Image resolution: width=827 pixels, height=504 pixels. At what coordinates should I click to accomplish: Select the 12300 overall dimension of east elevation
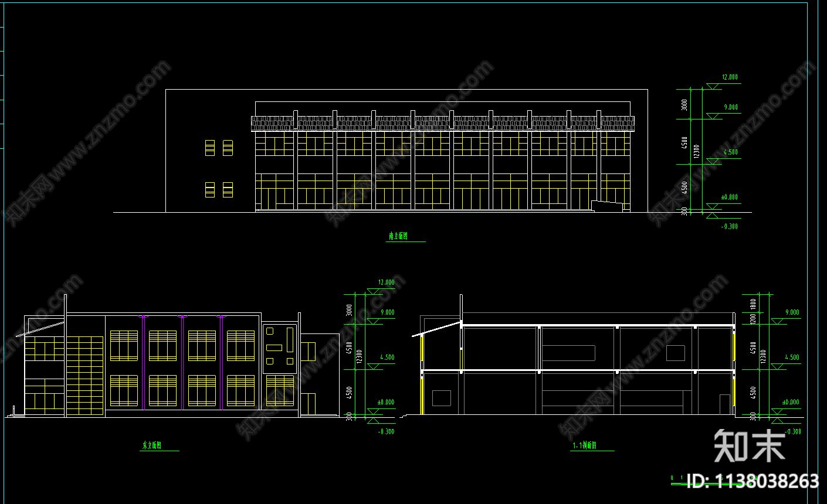(360, 356)
